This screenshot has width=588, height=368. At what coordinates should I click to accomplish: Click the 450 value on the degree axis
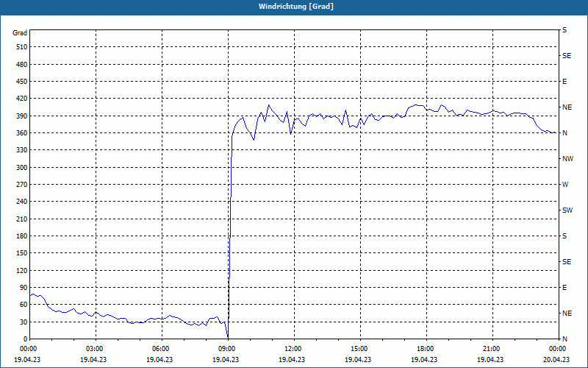pyautogui.click(x=21, y=82)
